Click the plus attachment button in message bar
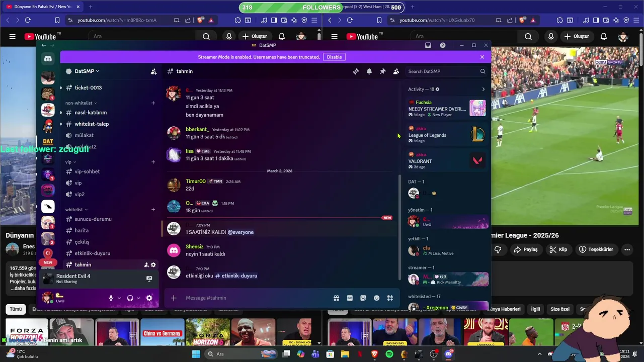The width and height of the screenshot is (644, 362). pyautogui.click(x=174, y=298)
